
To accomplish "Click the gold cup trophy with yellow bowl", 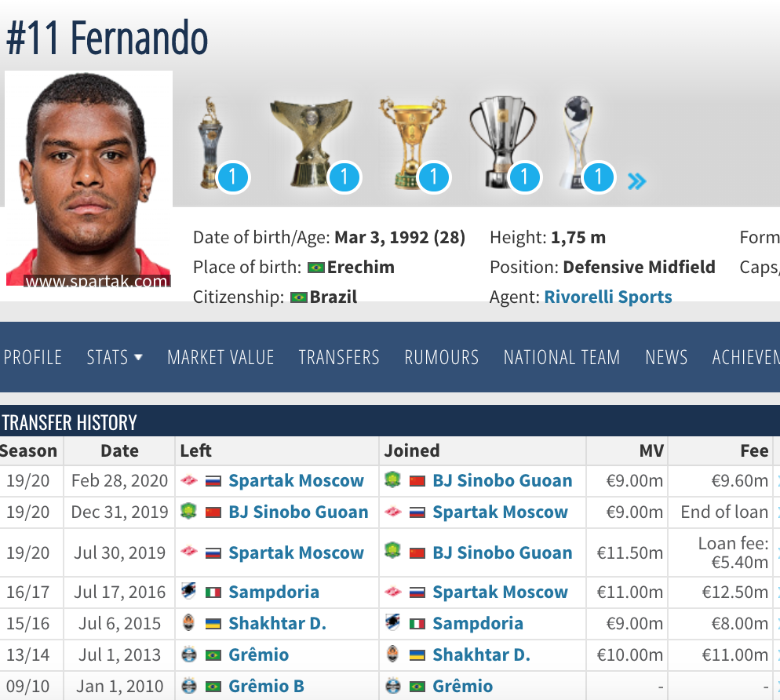I will (x=412, y=142).
